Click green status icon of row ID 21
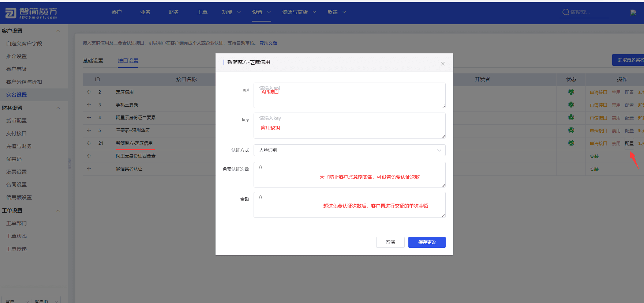The height and width of the screenshot is (303, 644). [x=571, y=143]
